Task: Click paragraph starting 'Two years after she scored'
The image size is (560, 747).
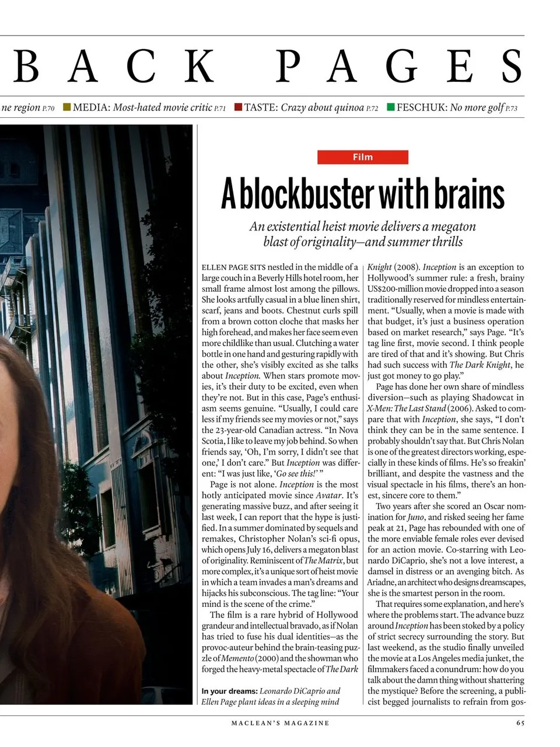Action: pyautogui.click(x=446, y=549)
